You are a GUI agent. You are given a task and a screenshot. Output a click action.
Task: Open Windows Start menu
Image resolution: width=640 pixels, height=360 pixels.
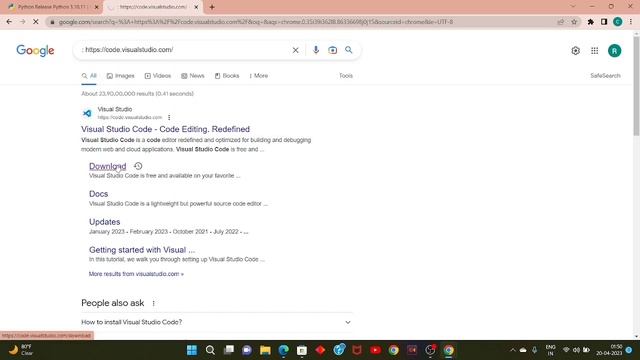pos(191,350)
